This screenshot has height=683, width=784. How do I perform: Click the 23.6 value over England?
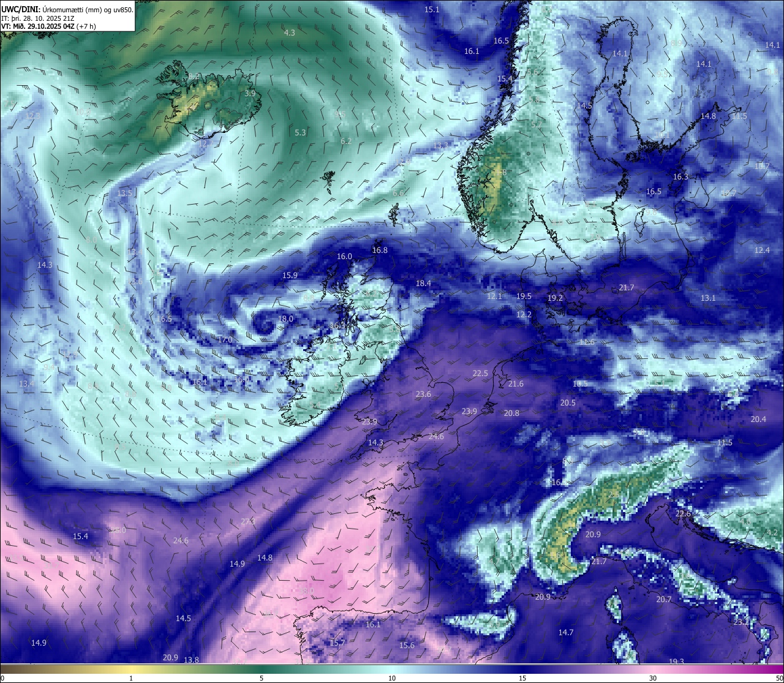point(423,394)
